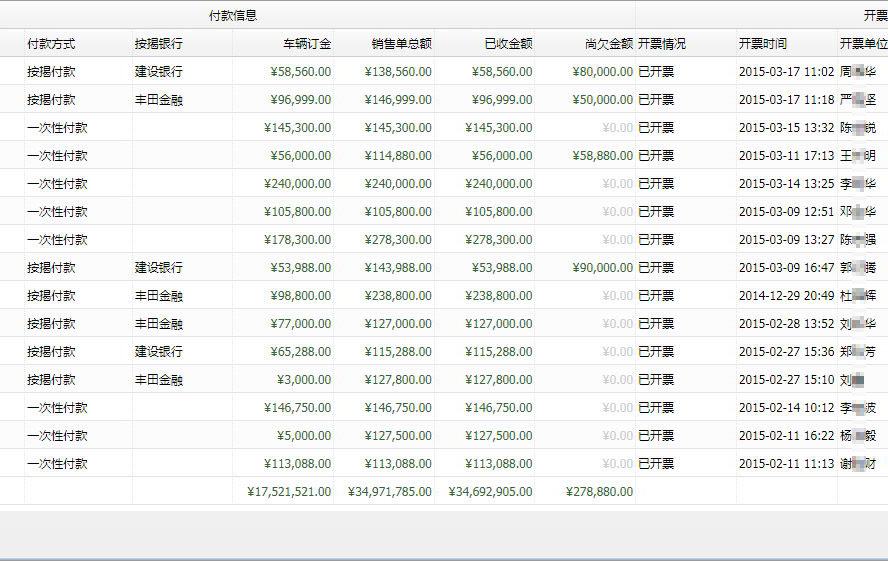Sort by the 尚欠金额 column header
This screenshot has height=561, width=888.
click(x=608, y=44)
